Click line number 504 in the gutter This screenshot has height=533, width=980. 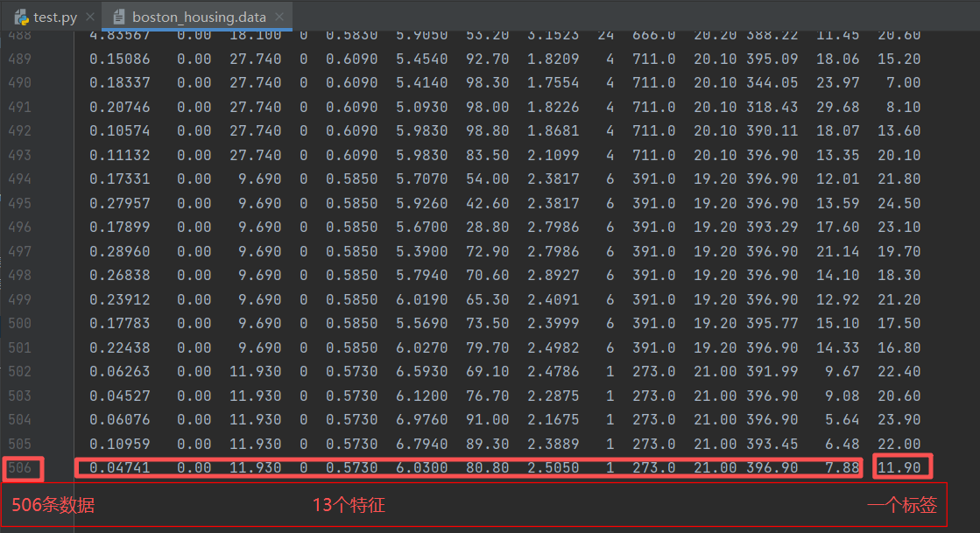(19, 420)
